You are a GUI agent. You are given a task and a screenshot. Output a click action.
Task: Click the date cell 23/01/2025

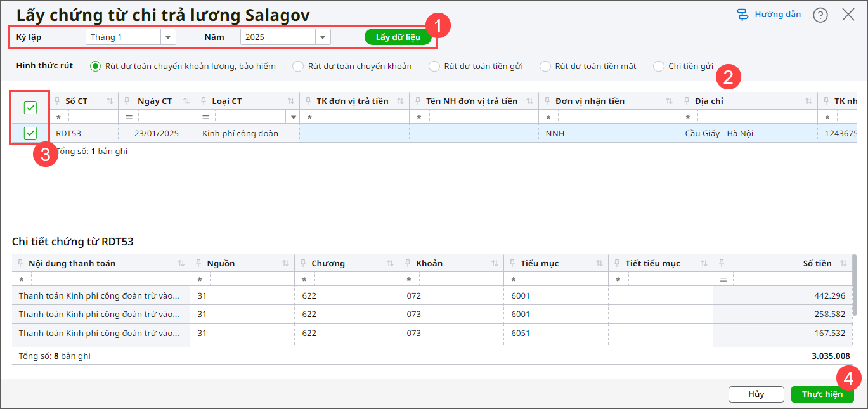coord(157,133)
